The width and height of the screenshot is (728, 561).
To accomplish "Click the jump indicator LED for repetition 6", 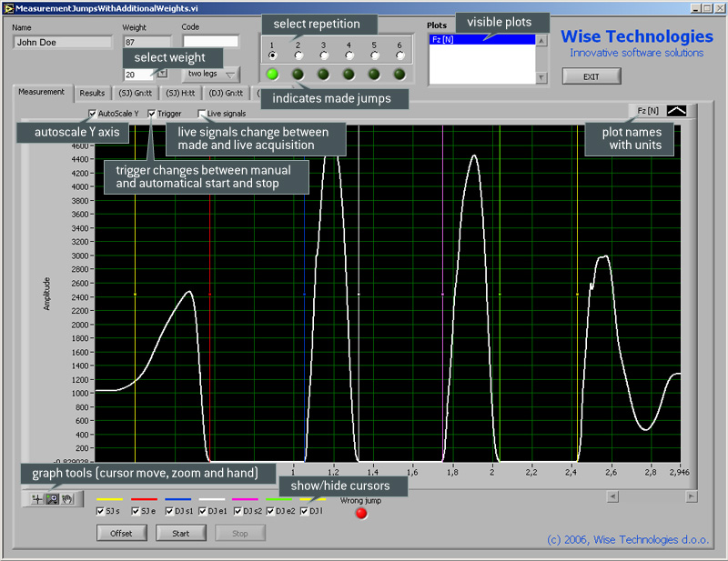I will coord(399,74).
